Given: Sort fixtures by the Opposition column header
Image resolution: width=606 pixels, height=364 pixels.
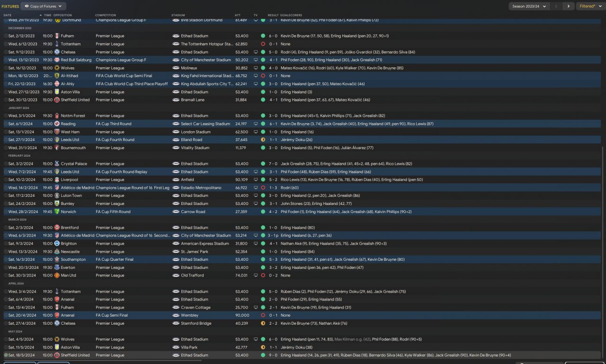Looking at the screenshot, I should 62,15.
